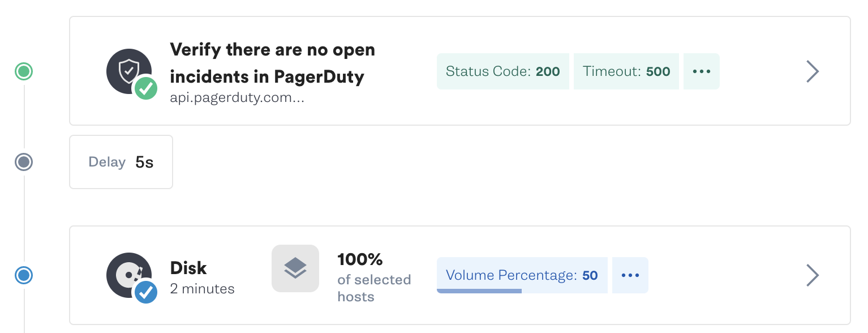Click the 'Disk' attack title

(x=188, y=268)
